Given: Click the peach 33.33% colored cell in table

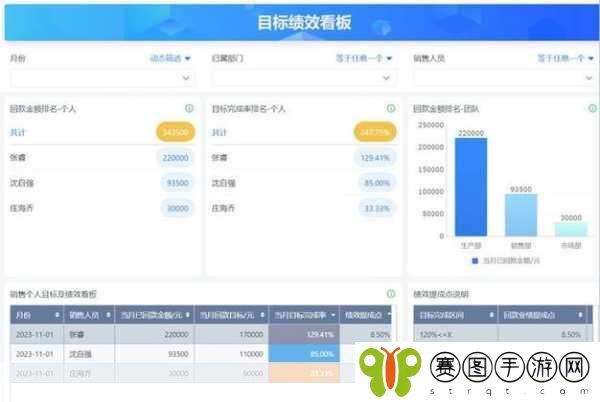Looking at the screenshot, I should [304, 373].
